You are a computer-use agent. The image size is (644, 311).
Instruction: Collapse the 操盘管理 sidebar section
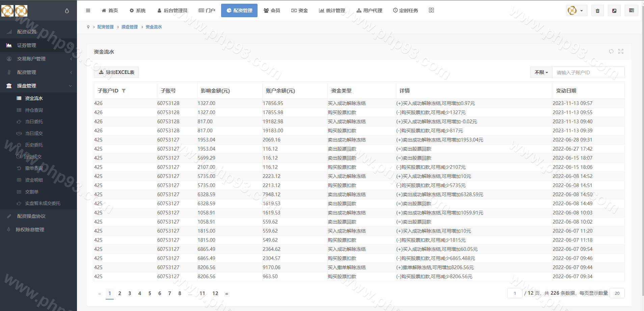coord(38,86)
